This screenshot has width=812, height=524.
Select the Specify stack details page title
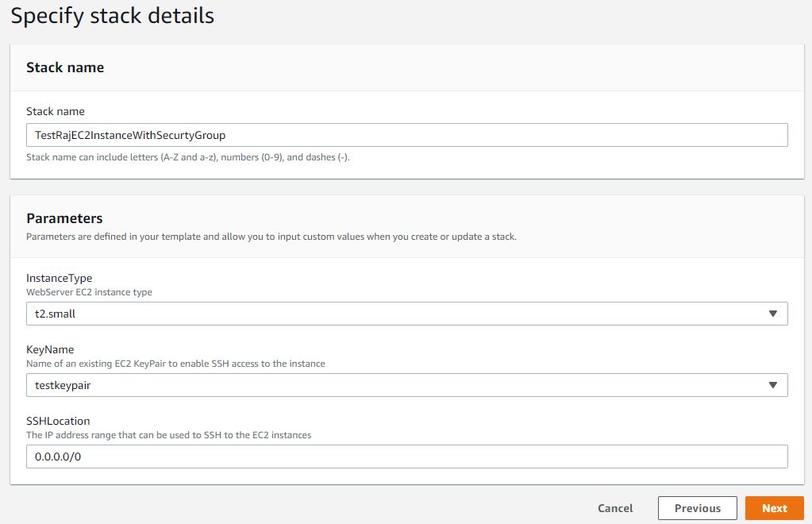point(112,15)
